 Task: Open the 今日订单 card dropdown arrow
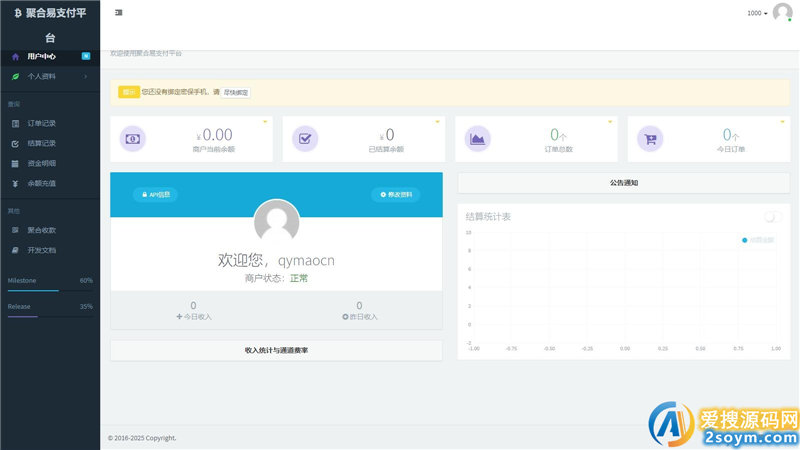click(782, 122)
